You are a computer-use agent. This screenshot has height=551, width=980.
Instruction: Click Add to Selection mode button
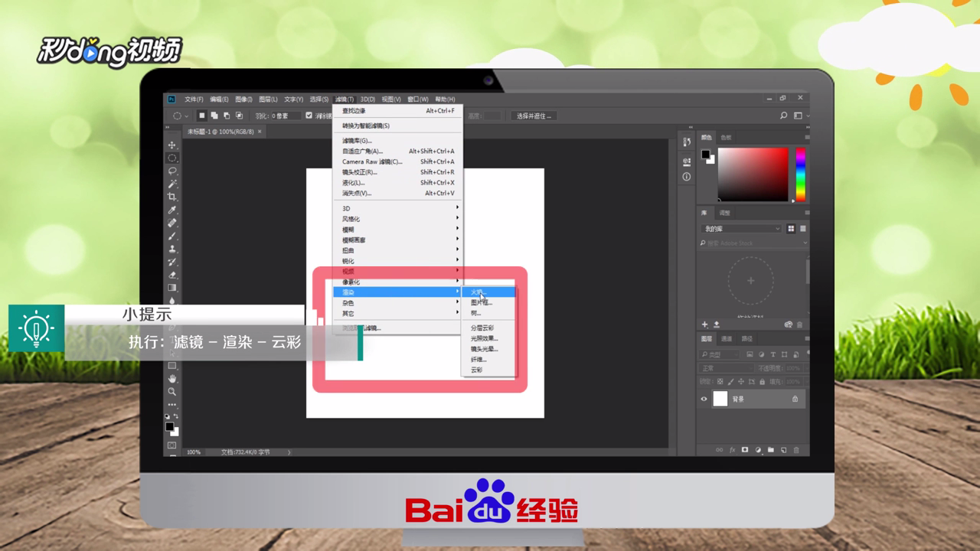click(214, 116)
